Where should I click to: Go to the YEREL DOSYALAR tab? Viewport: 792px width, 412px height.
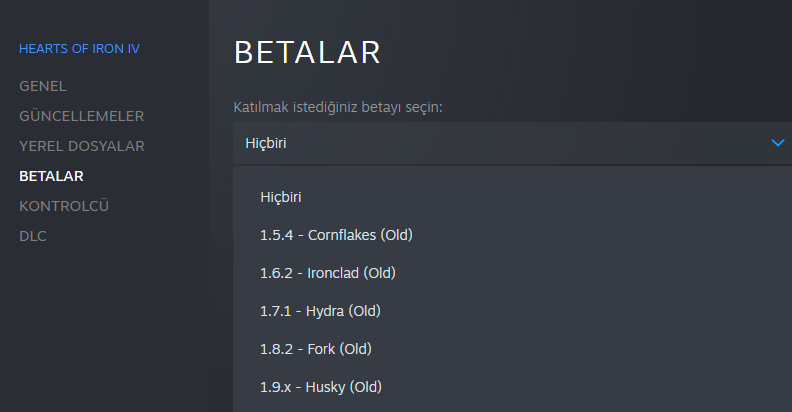click(82, 146)
